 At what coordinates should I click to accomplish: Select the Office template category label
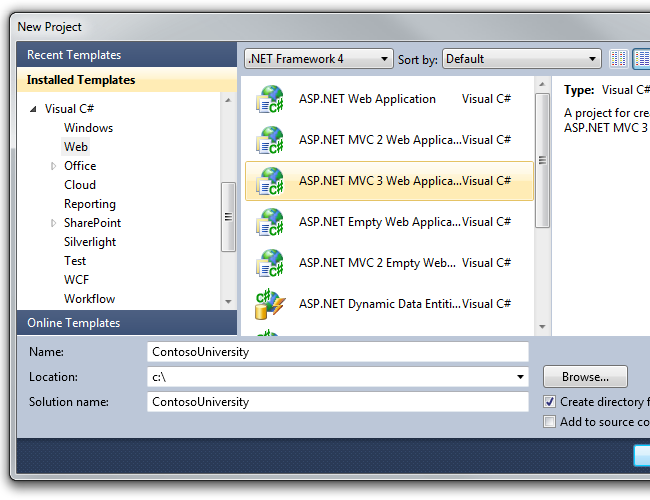80,166
